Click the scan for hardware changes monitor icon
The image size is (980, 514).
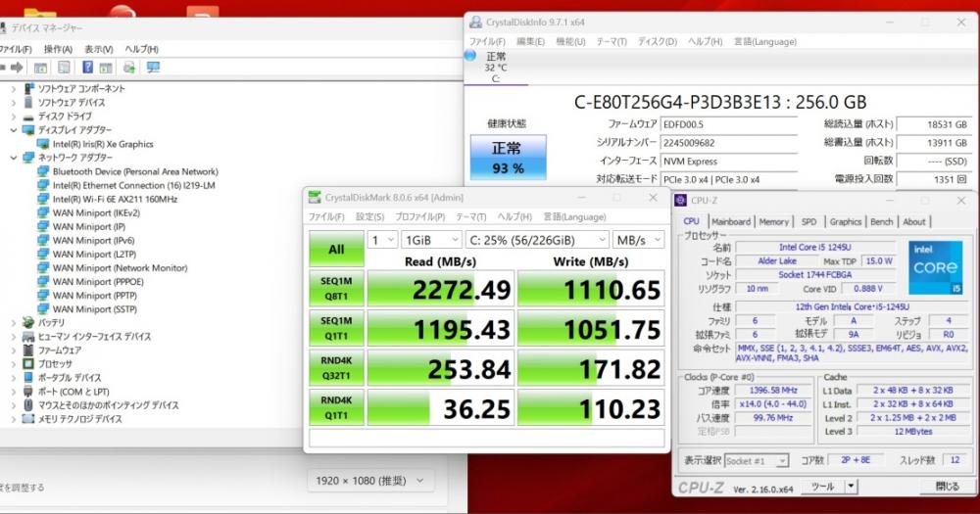coord(153,68)
